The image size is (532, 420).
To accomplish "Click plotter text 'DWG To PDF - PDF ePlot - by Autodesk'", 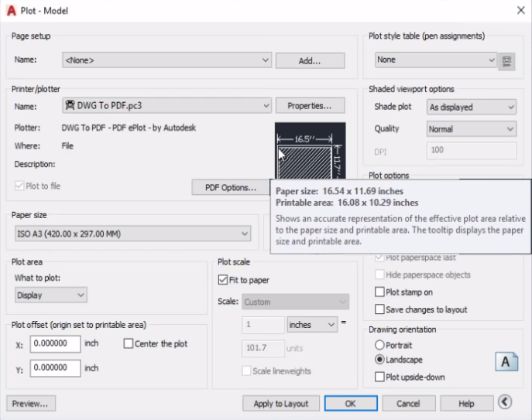I will click(x=129, y=128).
